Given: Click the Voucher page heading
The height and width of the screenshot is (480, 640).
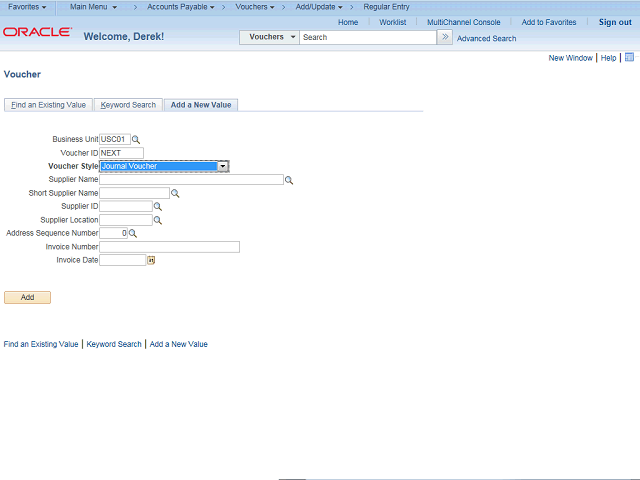Looking at the screenshot, I should [22, 74].
